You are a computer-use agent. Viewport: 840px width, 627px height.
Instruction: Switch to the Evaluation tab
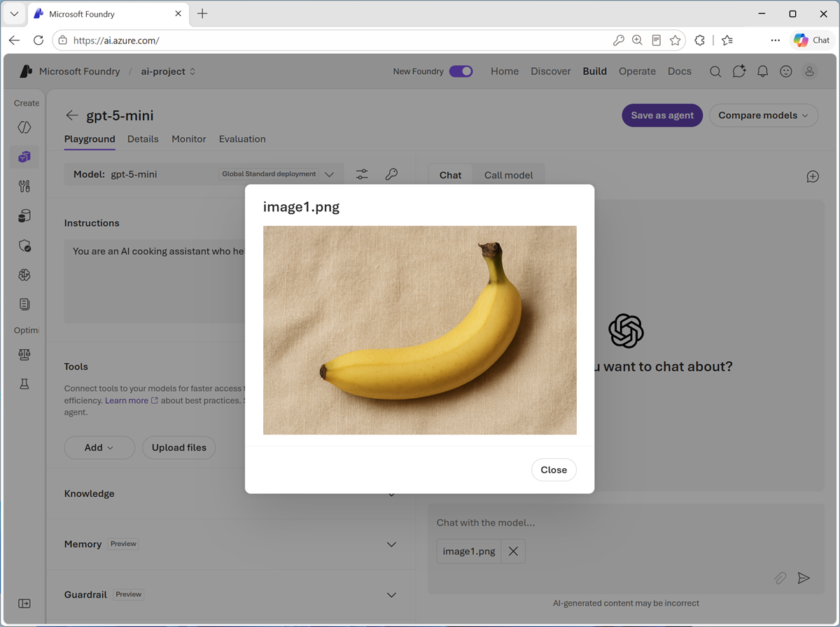(x=242, y=139)
